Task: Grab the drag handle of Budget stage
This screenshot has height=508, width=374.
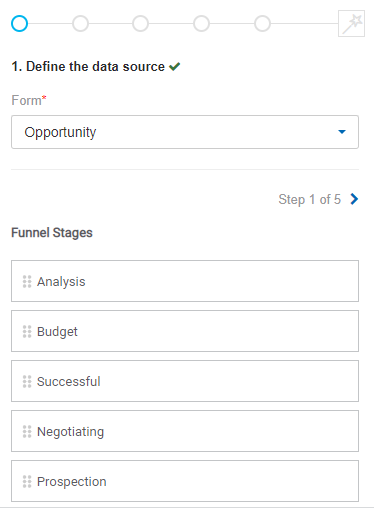Action: pyautogui.click(x=27, y=332)
